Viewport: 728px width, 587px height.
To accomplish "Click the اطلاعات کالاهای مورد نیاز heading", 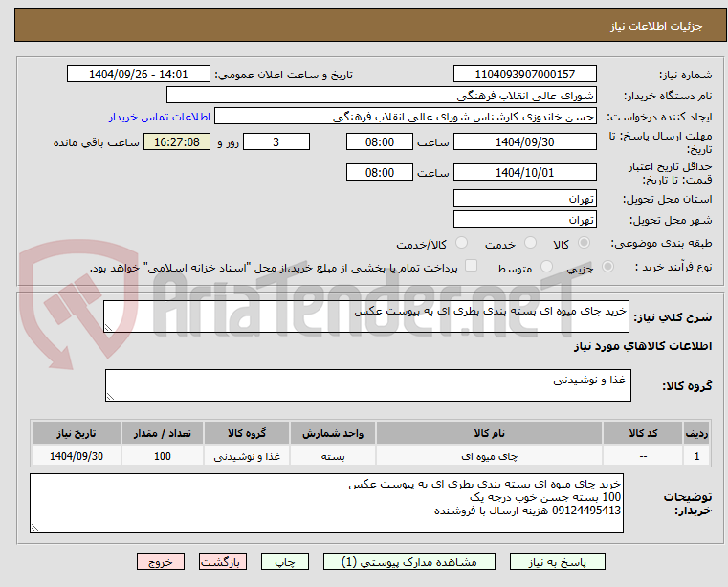I will tap(643, 346).
